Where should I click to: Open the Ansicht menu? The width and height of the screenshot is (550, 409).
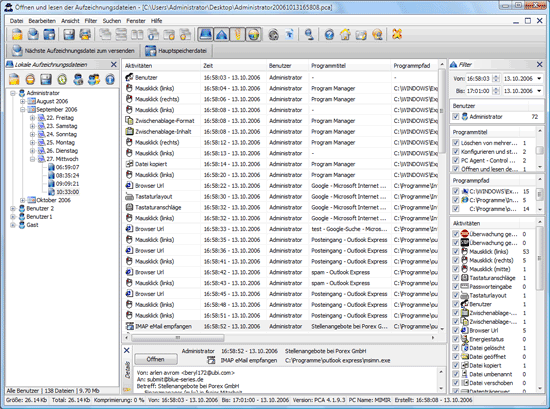tap(70, 21)
